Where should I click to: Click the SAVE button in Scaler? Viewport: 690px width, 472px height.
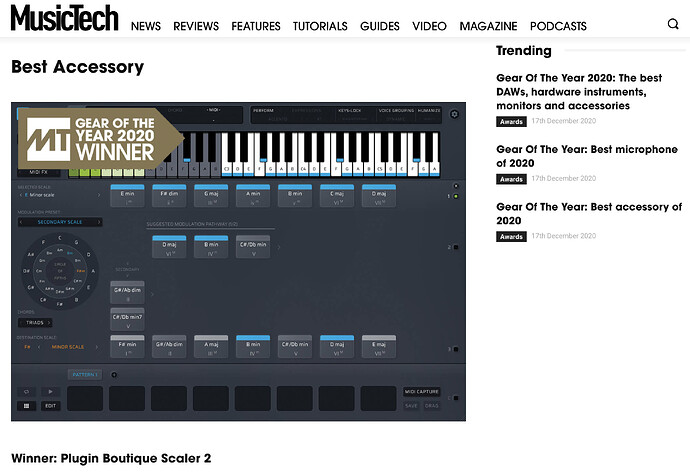click(411, 406)
